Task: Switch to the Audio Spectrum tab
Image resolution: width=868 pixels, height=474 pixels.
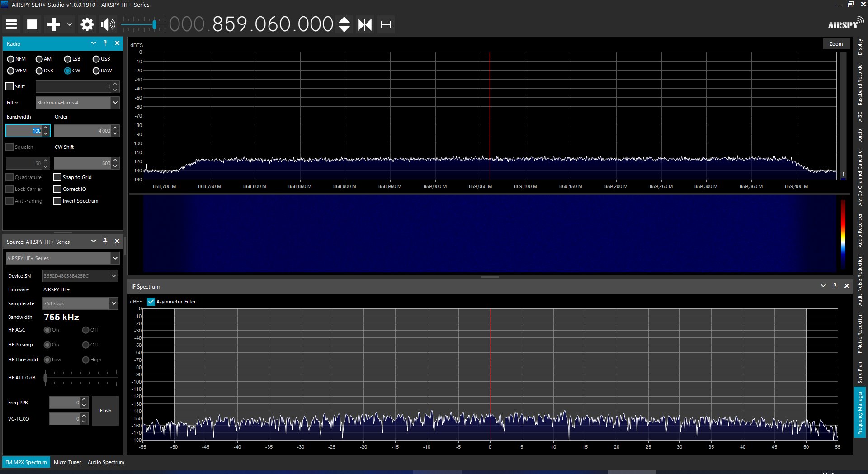Action: pos(105,462)
